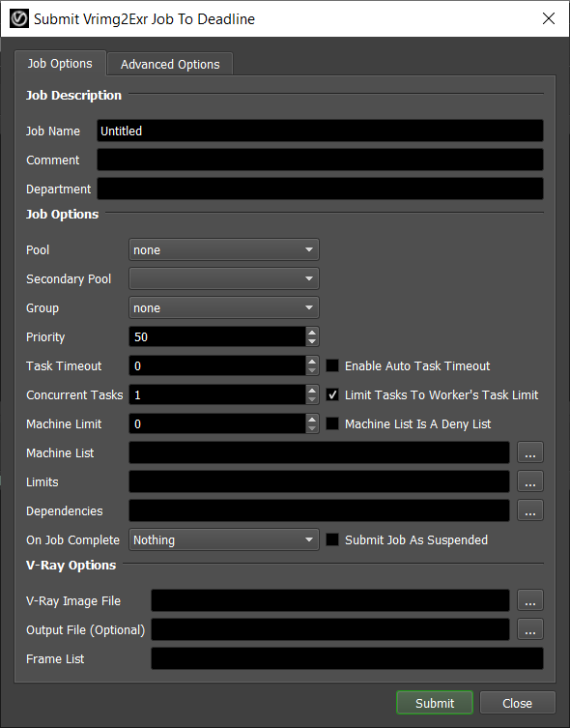
Task: Check Submit Job As Suspended
Action: pyautogui.click(x=332, y=539)
